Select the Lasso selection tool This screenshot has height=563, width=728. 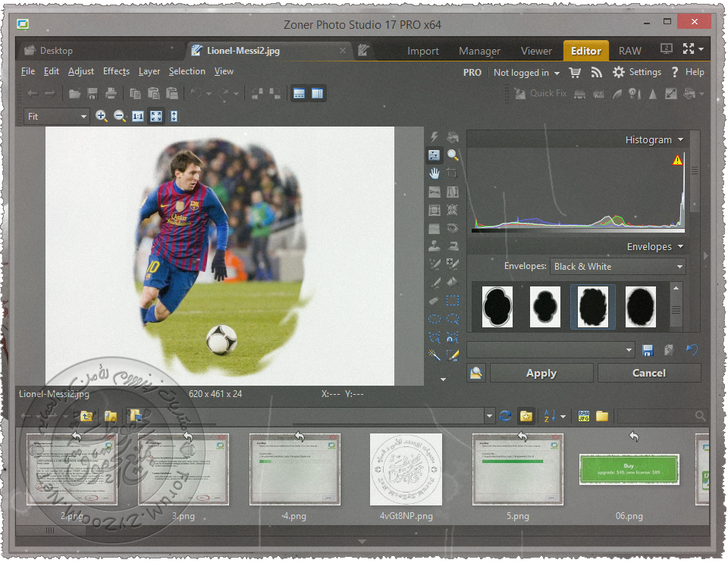[453, 318]
